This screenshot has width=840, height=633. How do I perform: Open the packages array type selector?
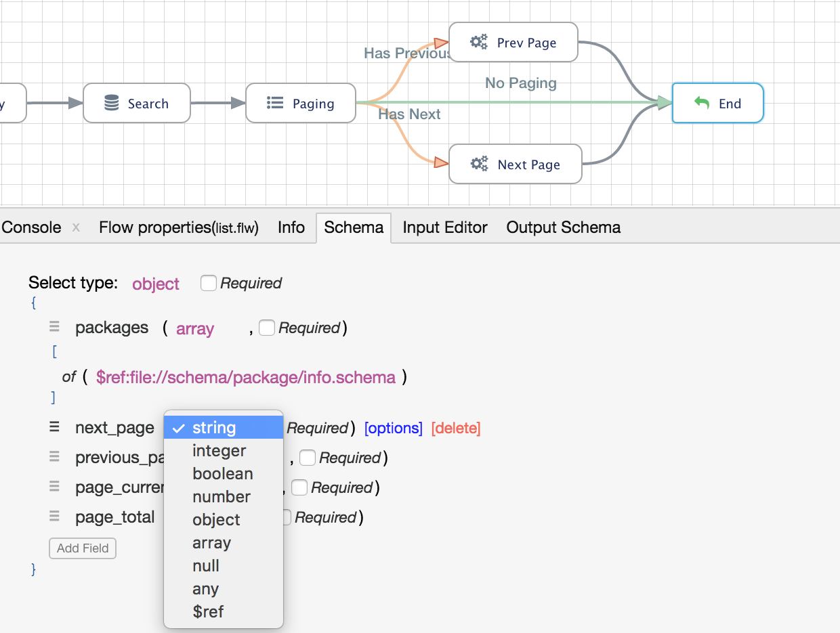[x=195, y=329]
